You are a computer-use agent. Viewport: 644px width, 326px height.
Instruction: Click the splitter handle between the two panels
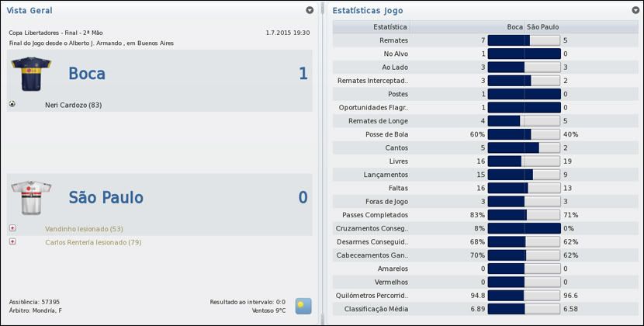pyautogui.click(x=323, y=163)
